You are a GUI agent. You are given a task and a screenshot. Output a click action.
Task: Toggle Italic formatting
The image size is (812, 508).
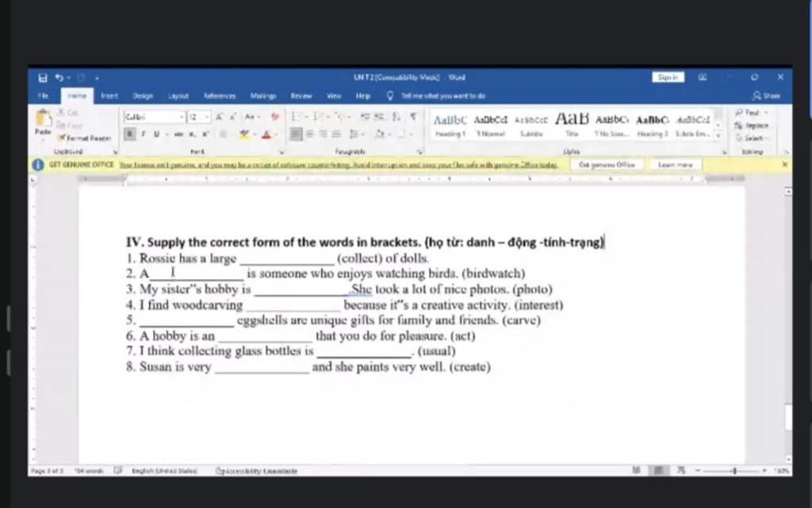143,134
